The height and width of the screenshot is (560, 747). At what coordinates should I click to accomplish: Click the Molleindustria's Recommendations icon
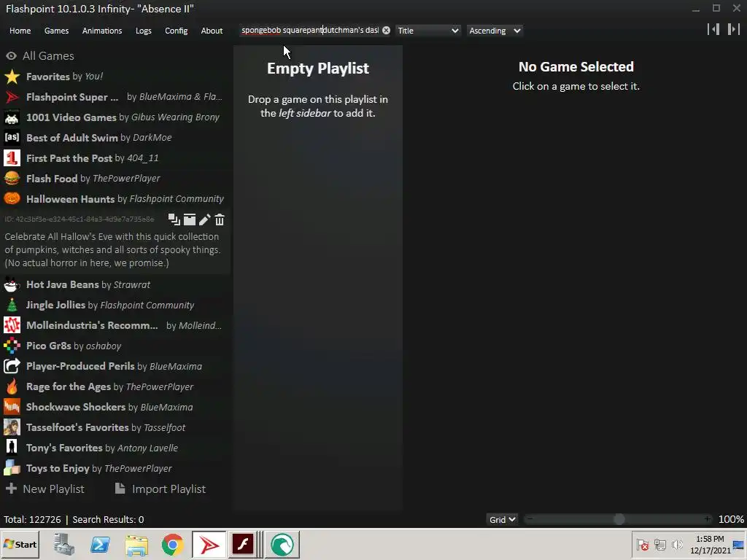point(12,325)
